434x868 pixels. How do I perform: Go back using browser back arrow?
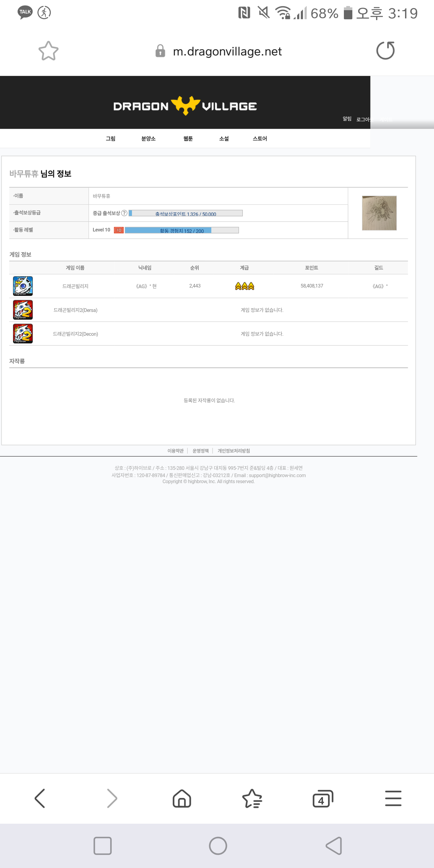[x=40, y=798]
